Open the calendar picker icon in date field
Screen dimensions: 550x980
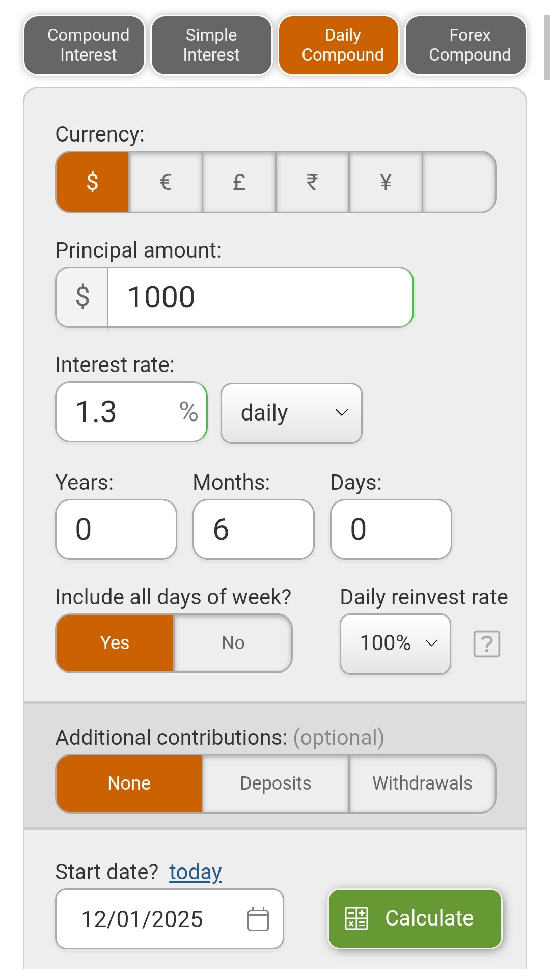coord(258,919)
